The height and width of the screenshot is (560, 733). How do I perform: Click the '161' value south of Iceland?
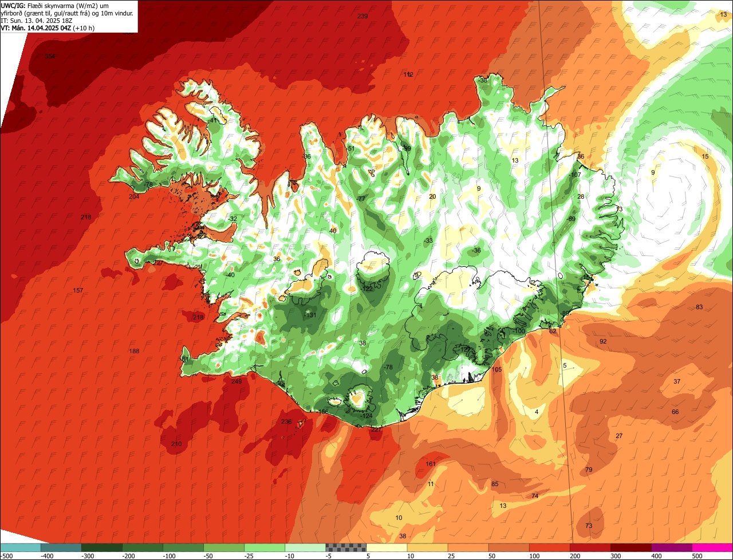[x=431, y=464]
